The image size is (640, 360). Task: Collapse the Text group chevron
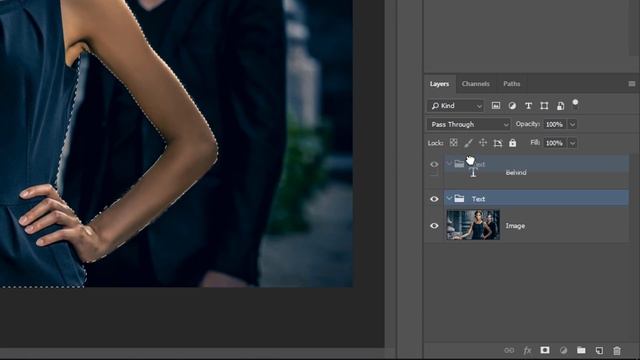[449, 198]
